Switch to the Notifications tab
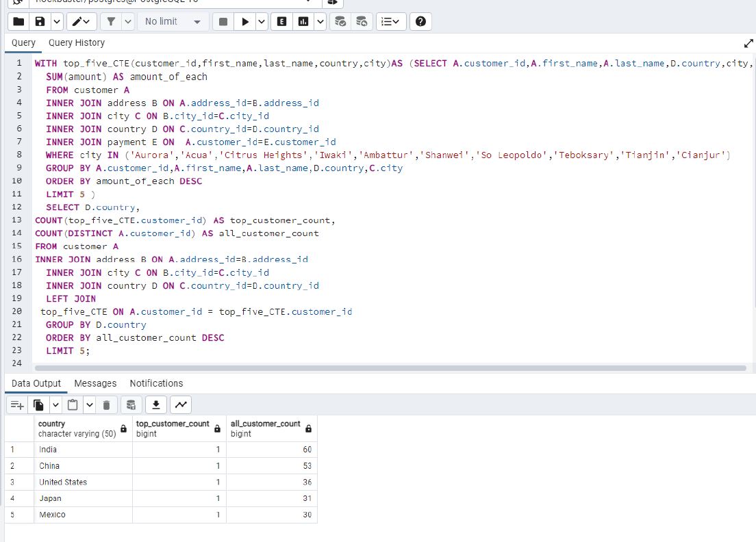This screenshot has width=756, height=542. tap(156, 383)
